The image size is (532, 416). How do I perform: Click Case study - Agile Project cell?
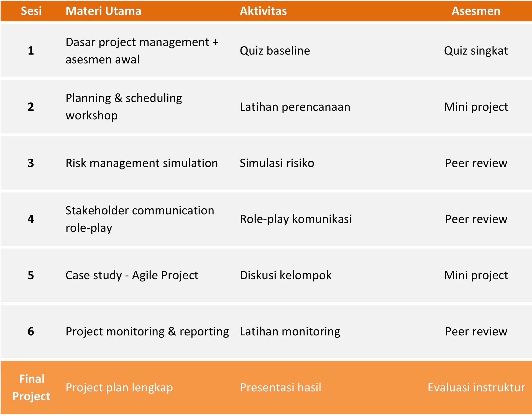point(132,275)
